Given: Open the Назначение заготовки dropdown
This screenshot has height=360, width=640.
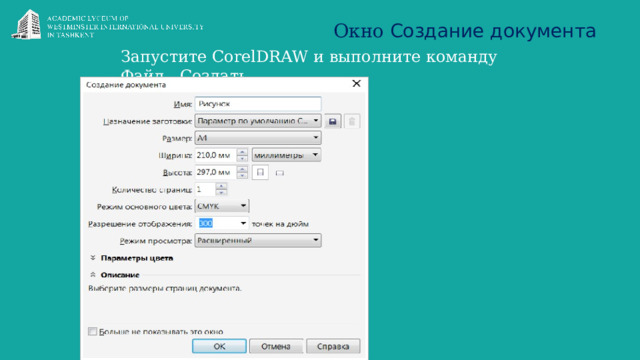Looking at the screenshot, I should [258, 121].
